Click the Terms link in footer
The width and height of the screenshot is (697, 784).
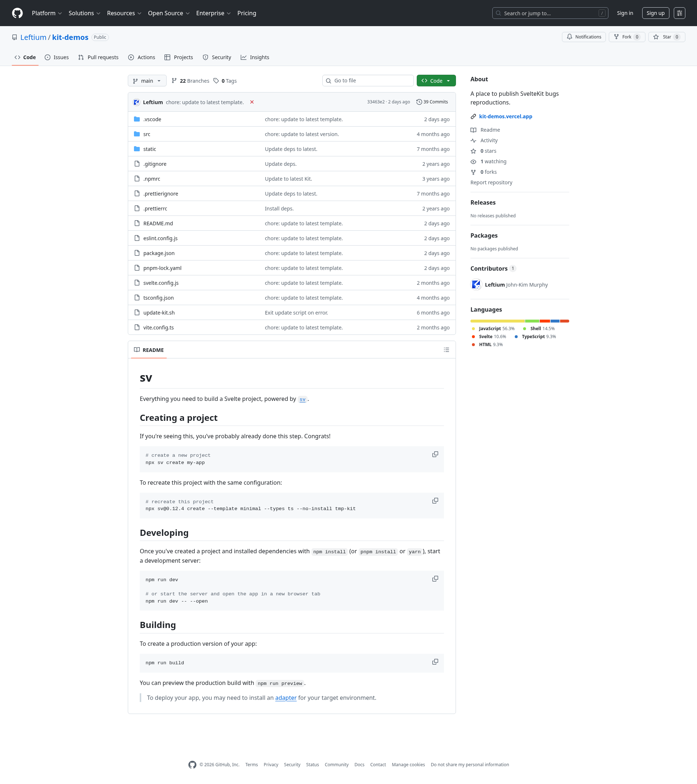[252, 764]
